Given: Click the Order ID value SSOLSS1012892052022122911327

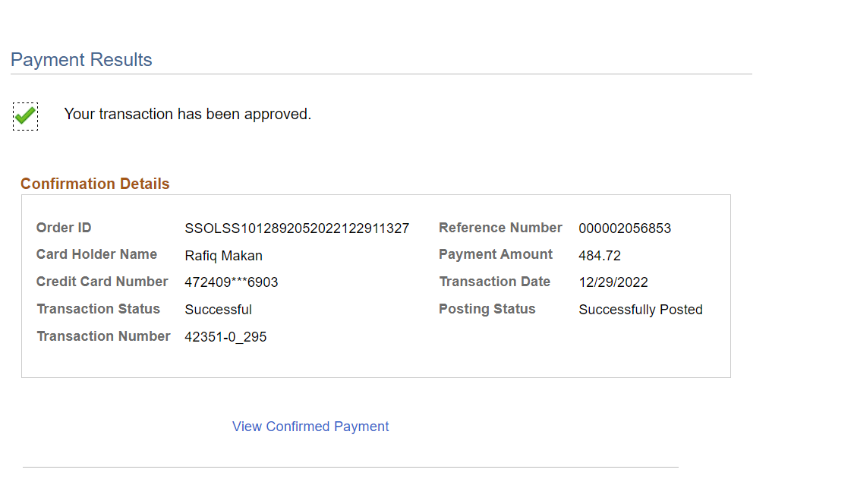Looking at the screenshot, I should (297, 228).
